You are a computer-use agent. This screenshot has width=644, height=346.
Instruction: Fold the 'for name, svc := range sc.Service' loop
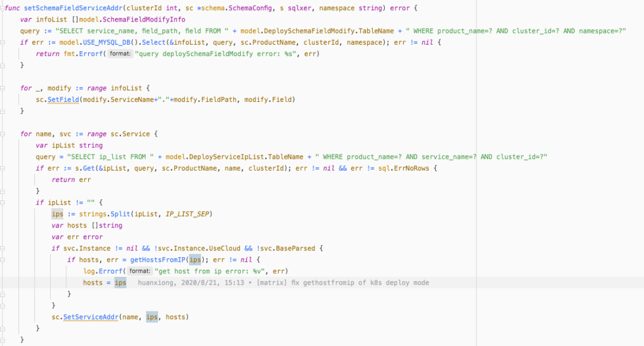[2, 134]
